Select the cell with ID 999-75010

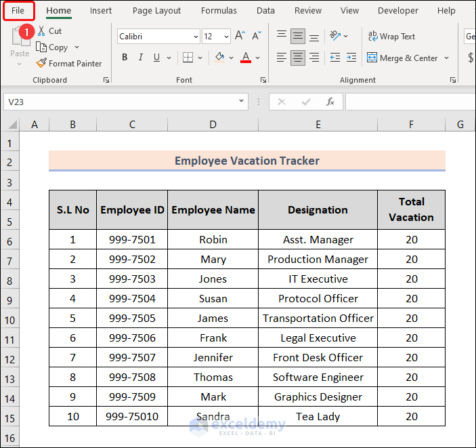pyautogui.click(x=132, y=416)
